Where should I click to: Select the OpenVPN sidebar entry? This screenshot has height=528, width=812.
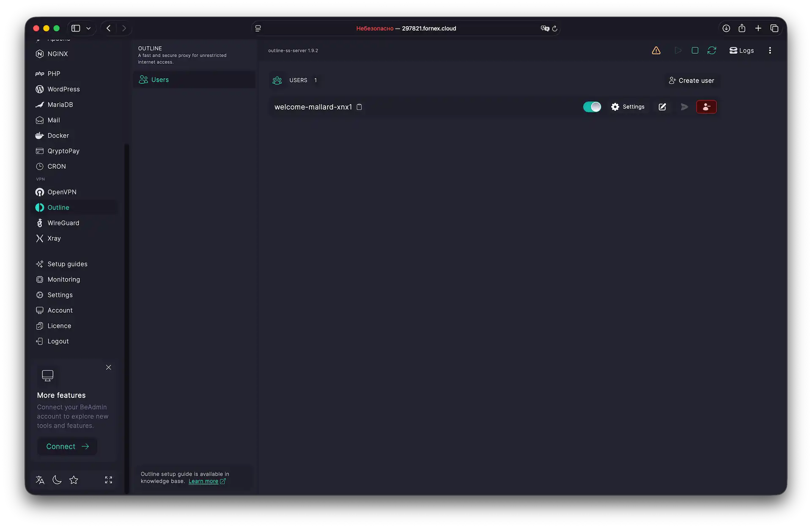point(62,192)
